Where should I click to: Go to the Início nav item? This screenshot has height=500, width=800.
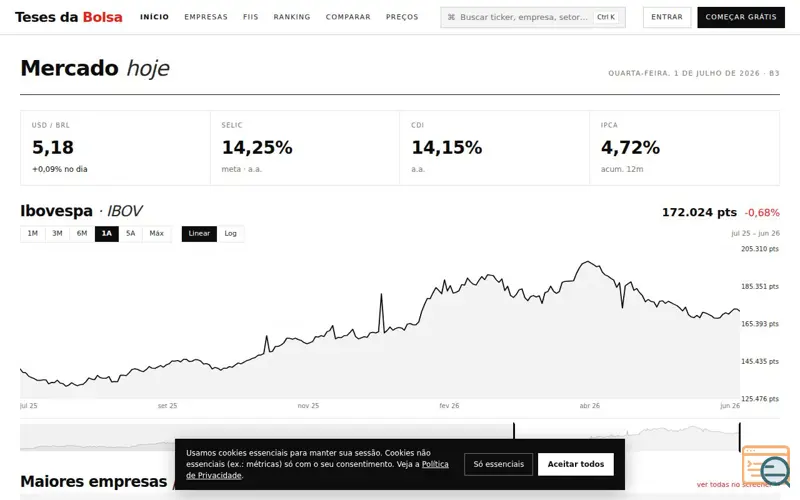pos(155,17)
